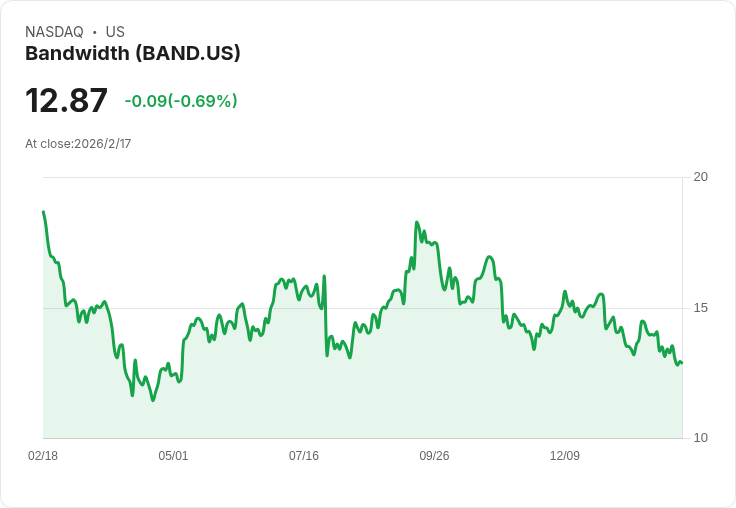Click the 10 price axis label
Screen dimensions: 736x508
(700, 438)
